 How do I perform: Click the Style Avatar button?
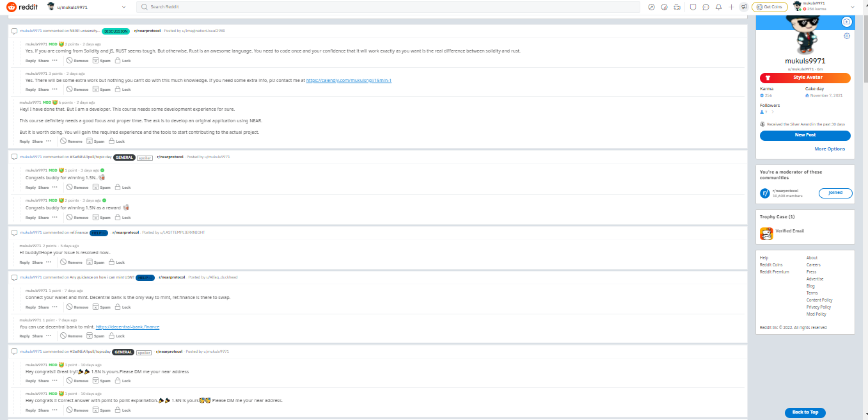805,77
